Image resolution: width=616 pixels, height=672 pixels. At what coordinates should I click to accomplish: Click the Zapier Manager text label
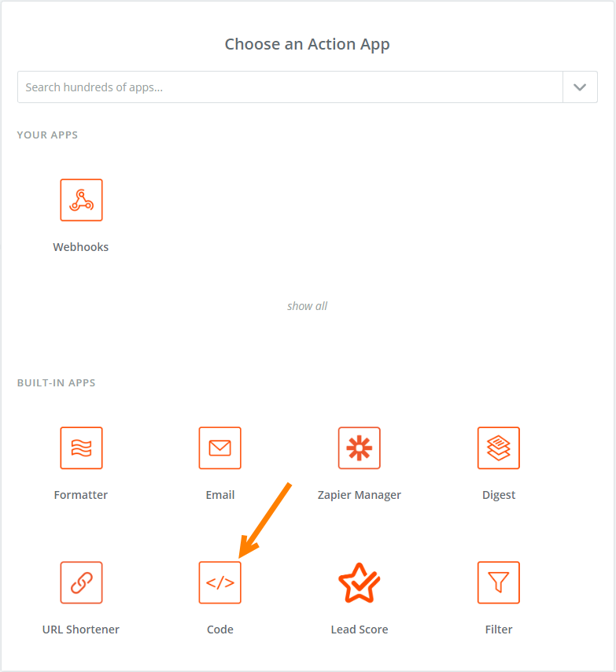[360, 495]
